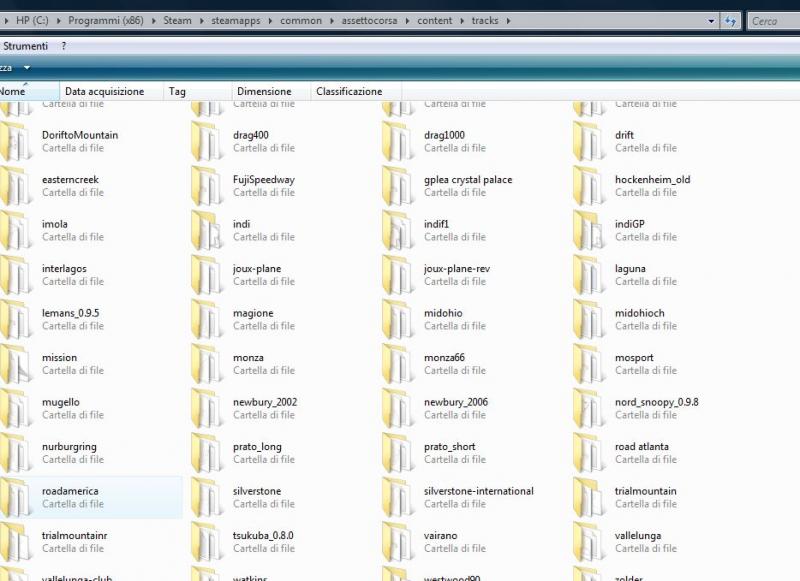Screen dimensions: 800x581
Task: Expand the arrow after common breadcrumb
Action: click(332, 21)
